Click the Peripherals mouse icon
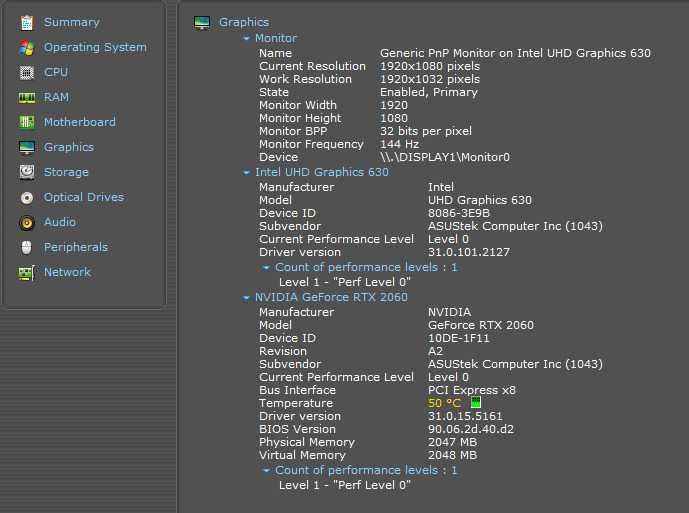 click(x=27, y=247)
